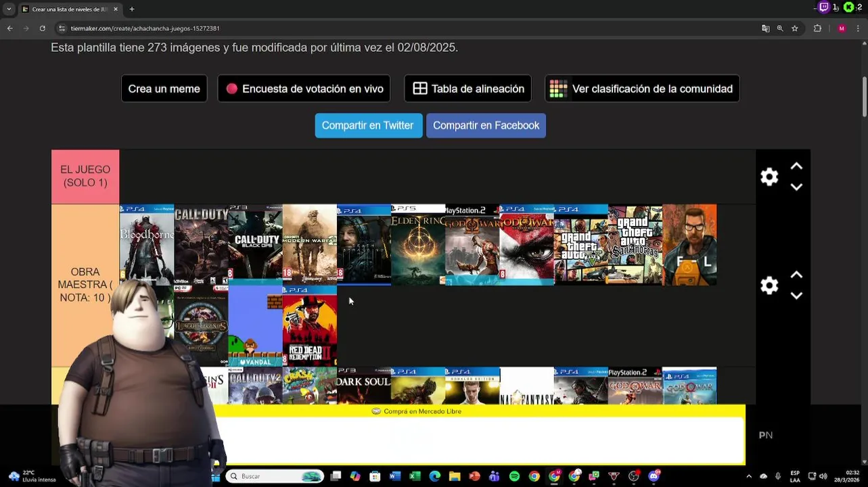Screen dimensions: 868x487
Task: Click the Windows taskbar search box
Action: pyautogui.click(x=275, y=476)
